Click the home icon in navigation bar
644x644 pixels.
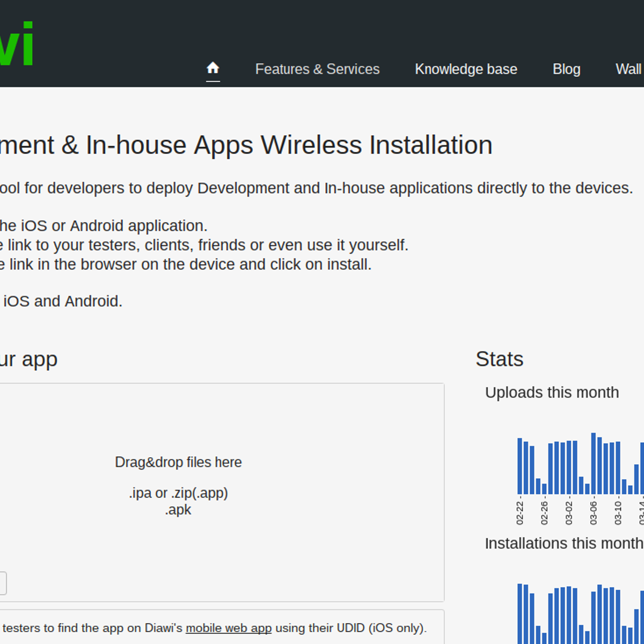pos(213,68)
